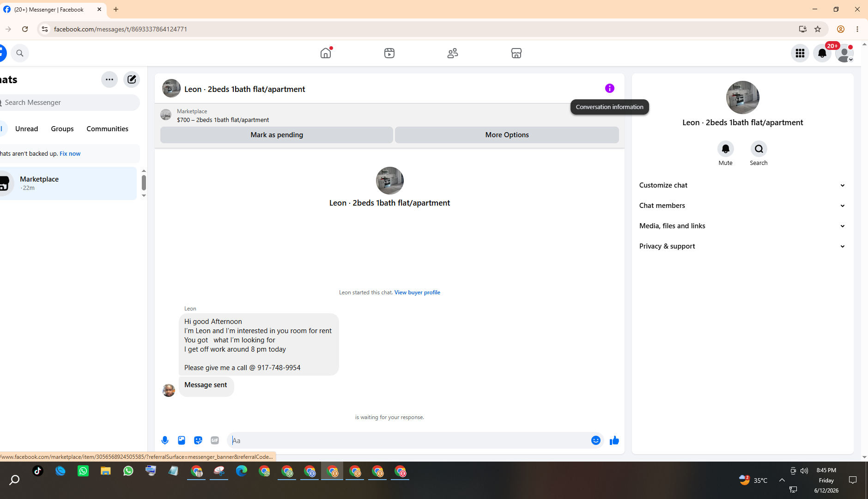868x499 pixels.
Task: Open the Facebook menu grid icon
Action: tap(800, 53)
